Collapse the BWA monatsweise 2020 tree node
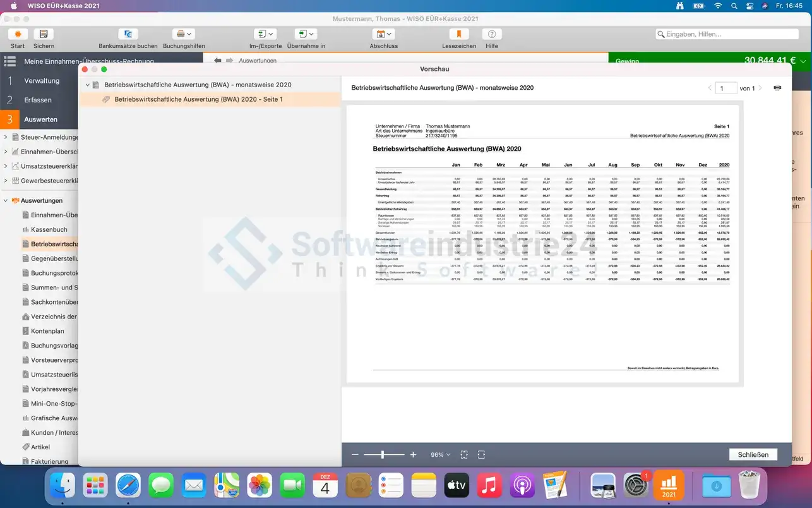 point(88,85)
